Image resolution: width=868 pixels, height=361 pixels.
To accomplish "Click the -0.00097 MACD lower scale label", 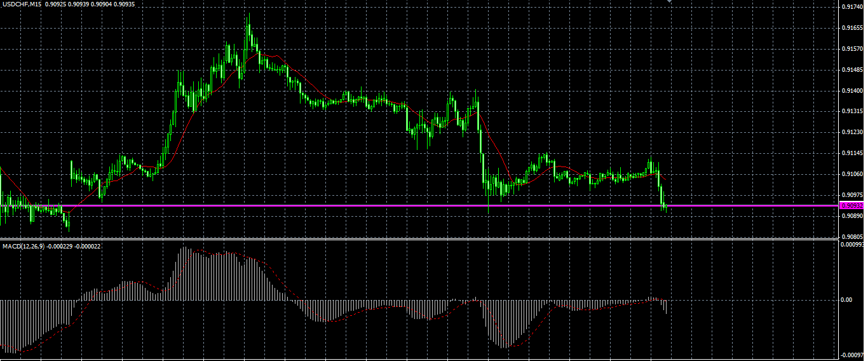I will tap(852, 355).
